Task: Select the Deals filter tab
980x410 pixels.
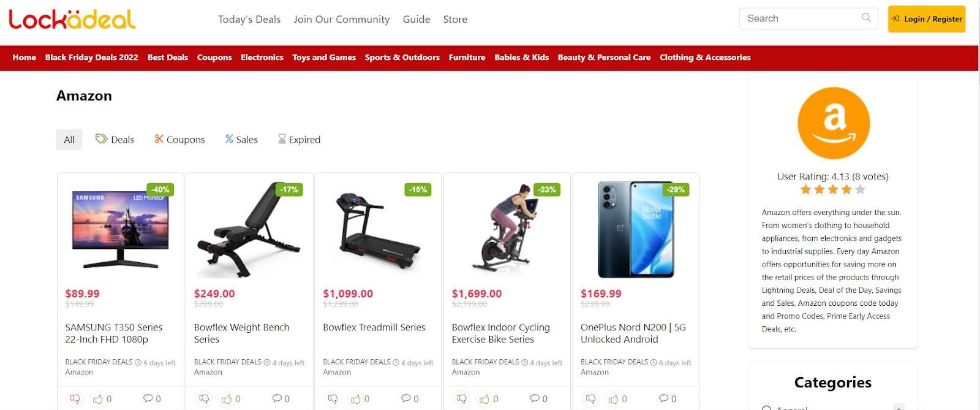Action: coord(115,139)
